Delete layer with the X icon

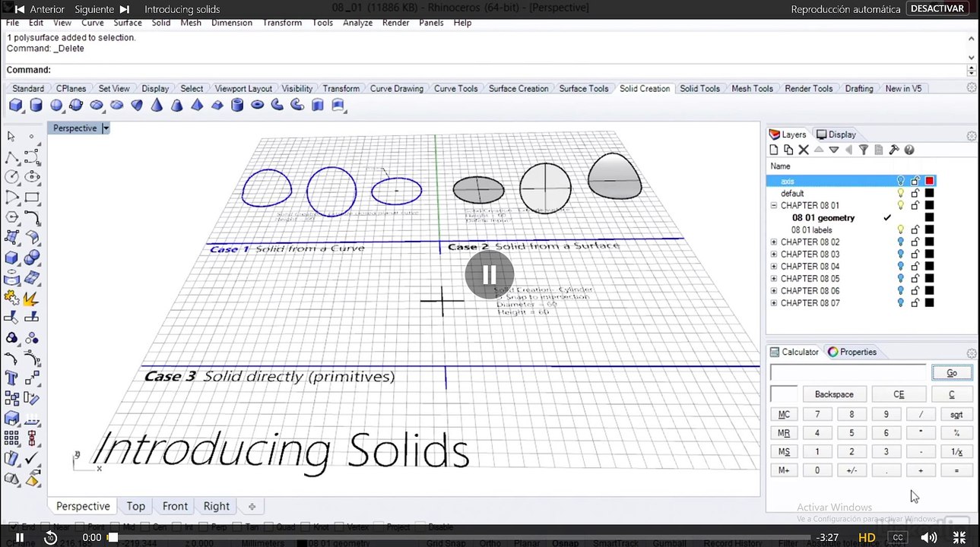[803, 150]
